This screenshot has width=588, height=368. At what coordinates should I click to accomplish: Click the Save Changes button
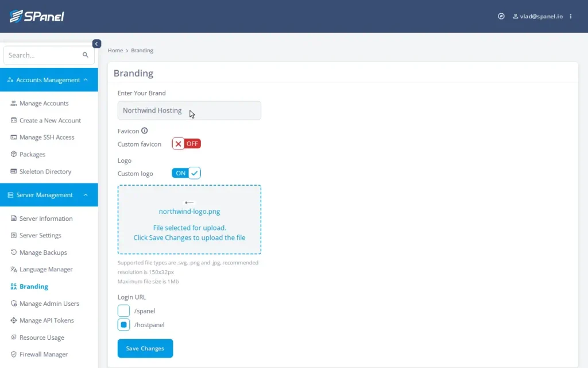(x=145, y=348)
